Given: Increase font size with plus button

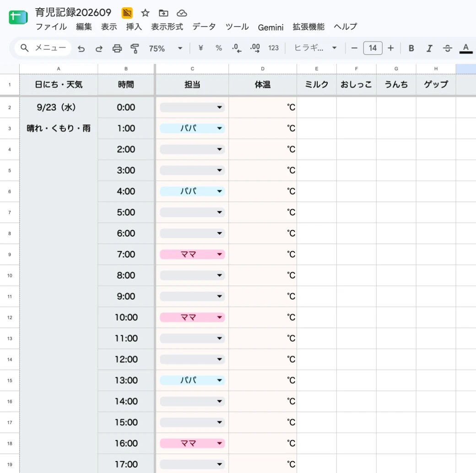Looking at the screenshot, I should tap(391, 48).
